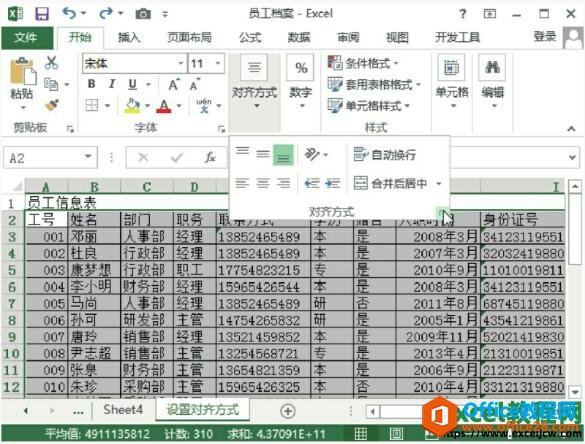
Task: Switch to normal view in status bar
Action: click(x=360, y=434)
